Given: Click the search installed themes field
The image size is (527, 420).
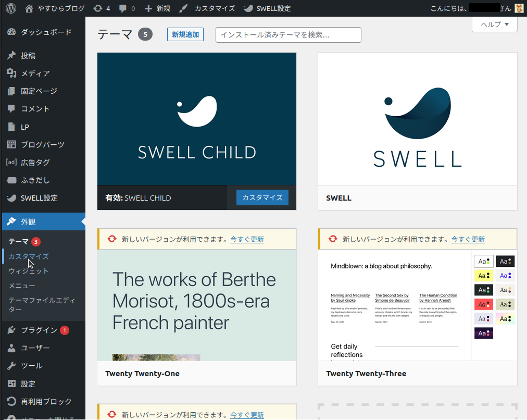Looking at the screenshot, I should 288,34.
